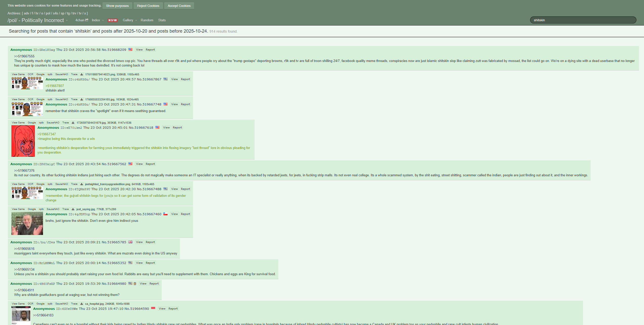Viewport: 644px width, 325px height.
Task: Click download icon beside just_saying.jpg
Action: (x=73, y=209)
